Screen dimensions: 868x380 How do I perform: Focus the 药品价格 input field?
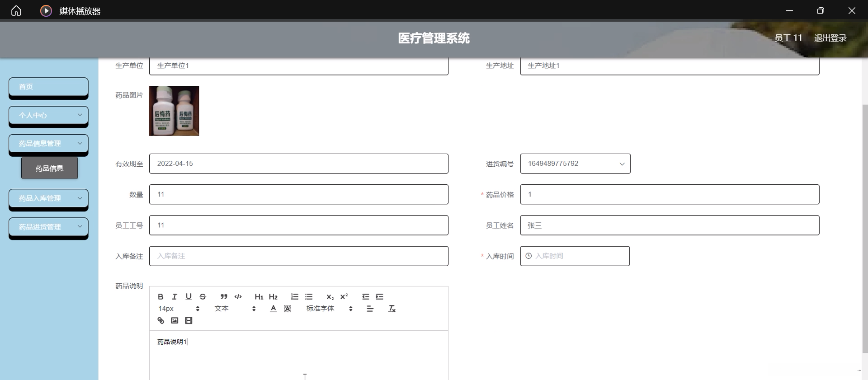pyautogui.click(x=670, y=194)
